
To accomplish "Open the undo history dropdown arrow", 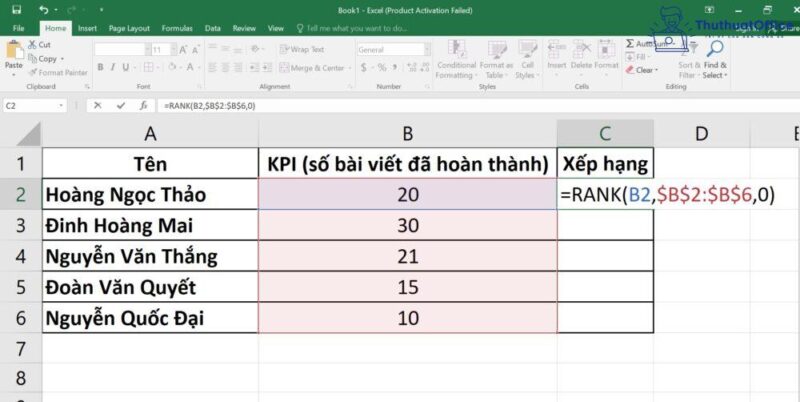I will (x=54, y=10).
